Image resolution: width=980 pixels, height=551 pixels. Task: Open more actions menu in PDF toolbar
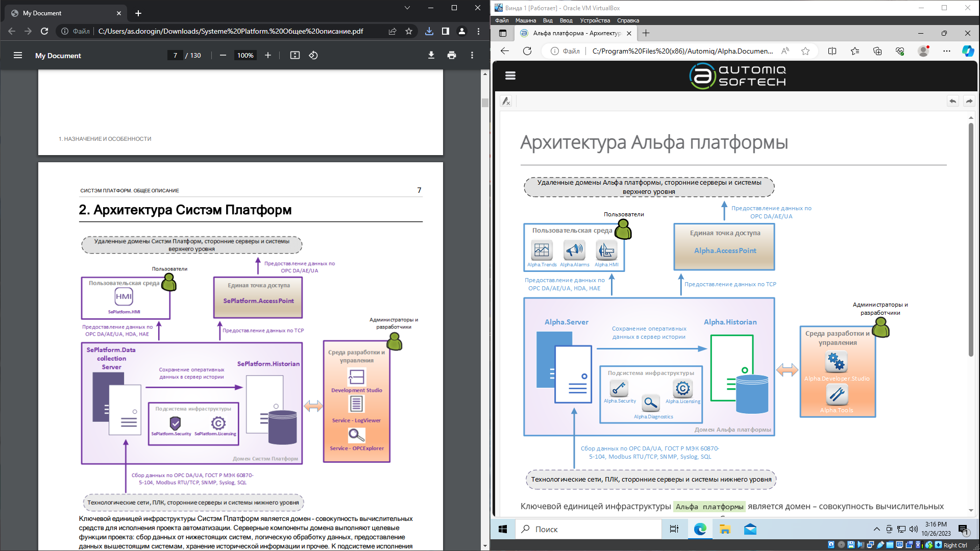(x=472, y=55)
